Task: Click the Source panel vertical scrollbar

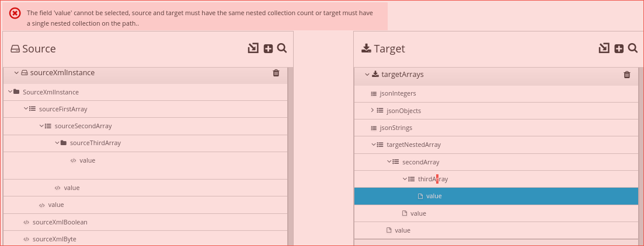Action: point(290,157)
